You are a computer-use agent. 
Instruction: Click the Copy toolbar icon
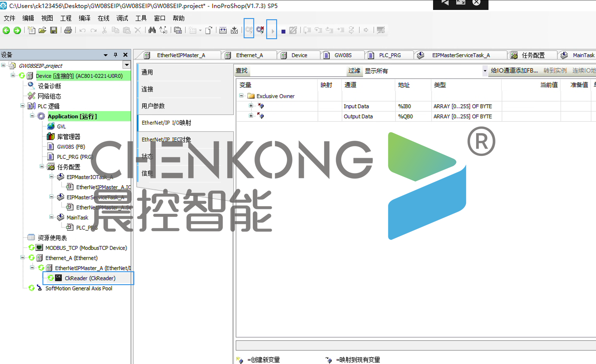coord(115,30)
